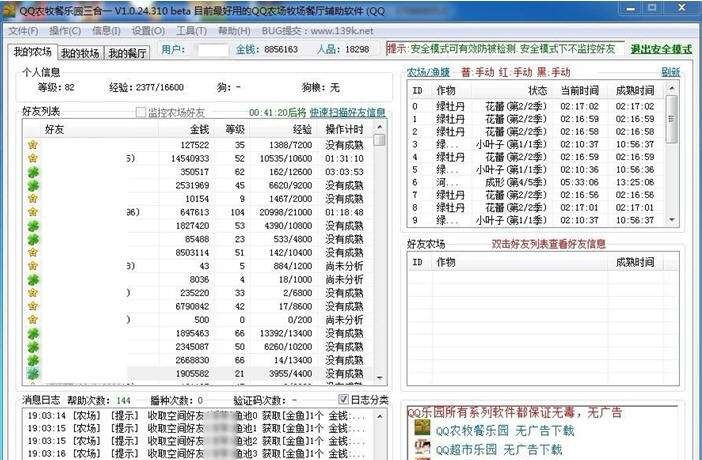Click 快速扫描好友信息 link
Screen dimensions: 702x460
[347, 112]
